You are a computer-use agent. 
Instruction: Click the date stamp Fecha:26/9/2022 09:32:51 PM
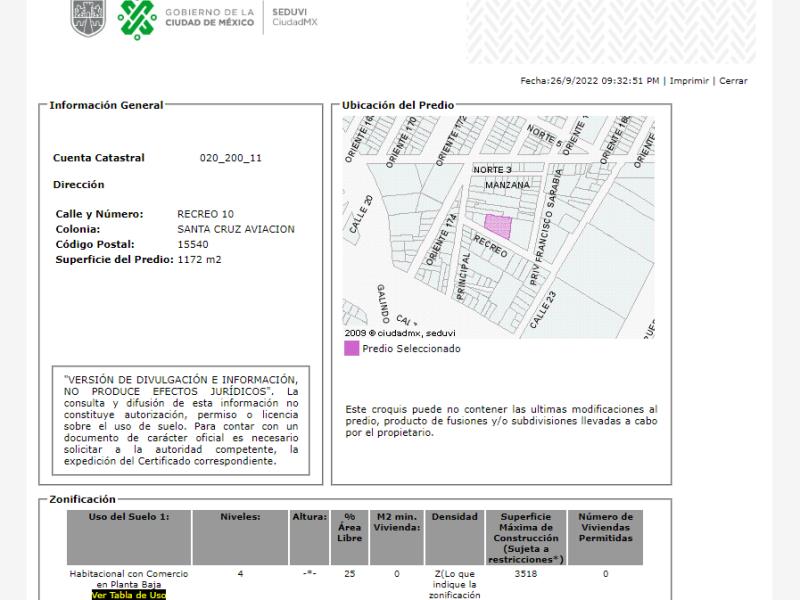click(x=589, y=81)
